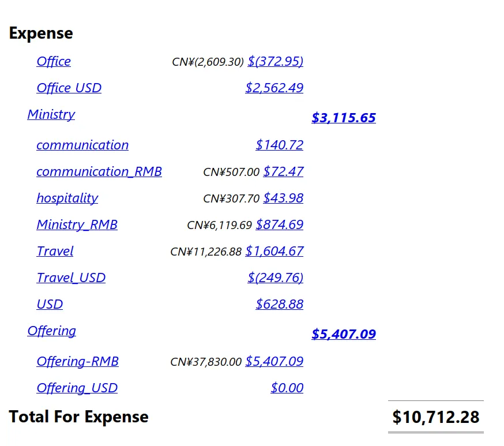Open the communication account link
The height and width of the screenshot is (446, 504).
pos(82,145)
